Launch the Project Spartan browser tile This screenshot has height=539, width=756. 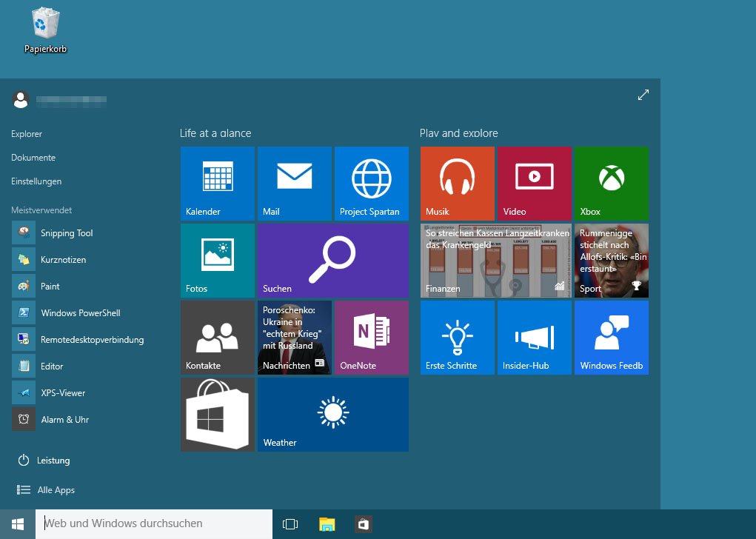pos(372,184)
